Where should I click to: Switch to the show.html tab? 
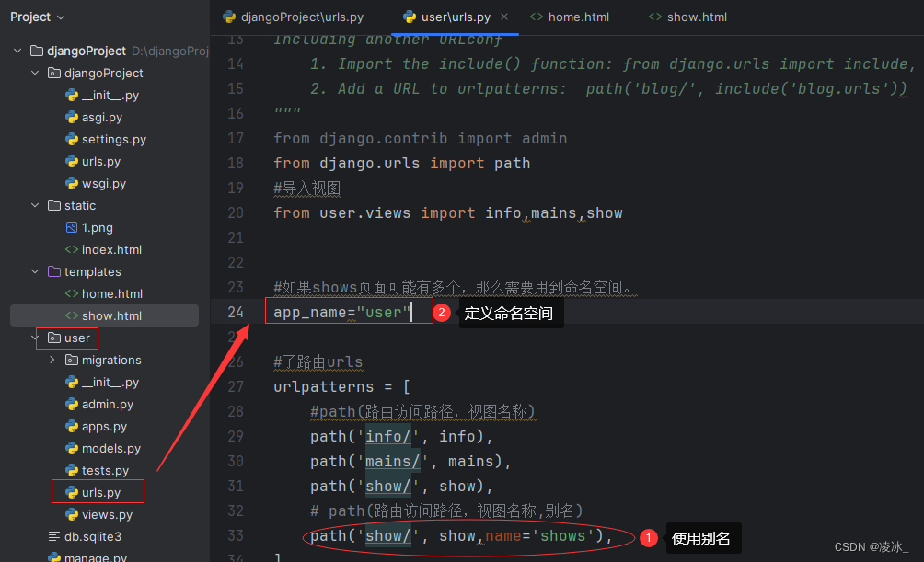(687, 16)
